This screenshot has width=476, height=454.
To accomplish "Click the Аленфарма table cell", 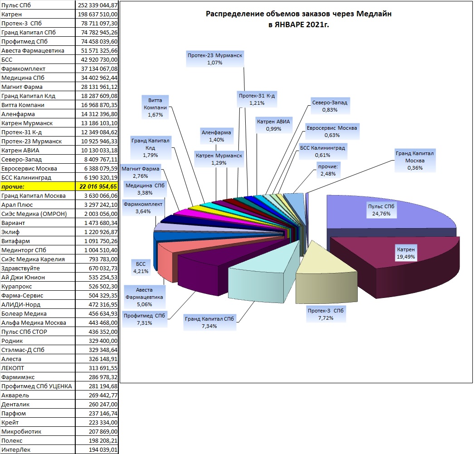I will (x=38, y=114).
